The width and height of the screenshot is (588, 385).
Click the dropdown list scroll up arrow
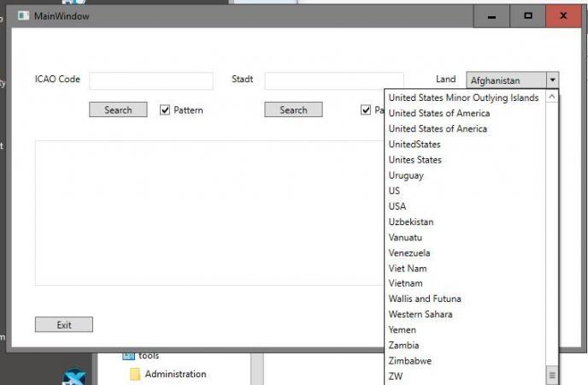pos(551,97)
